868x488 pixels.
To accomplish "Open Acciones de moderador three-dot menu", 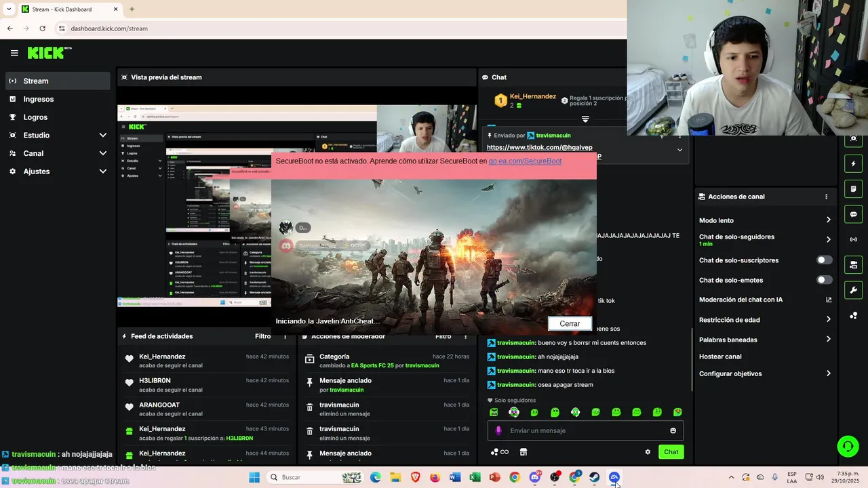I will 465,336.
